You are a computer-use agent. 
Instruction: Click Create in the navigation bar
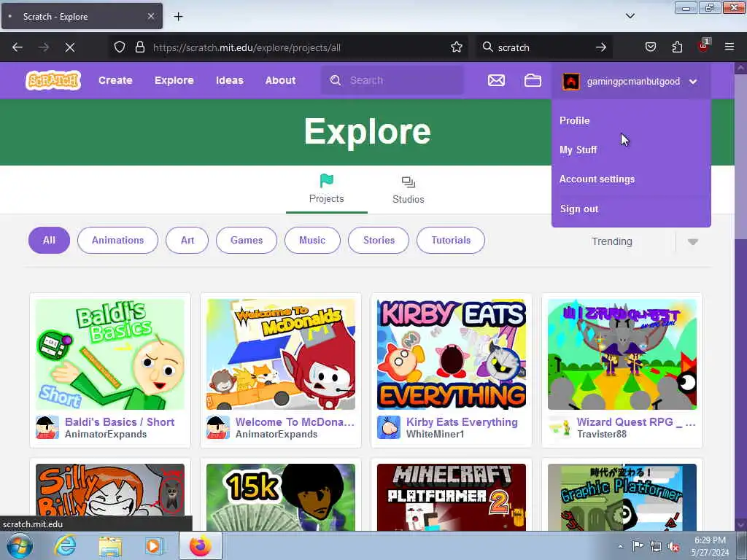[115, 80]
